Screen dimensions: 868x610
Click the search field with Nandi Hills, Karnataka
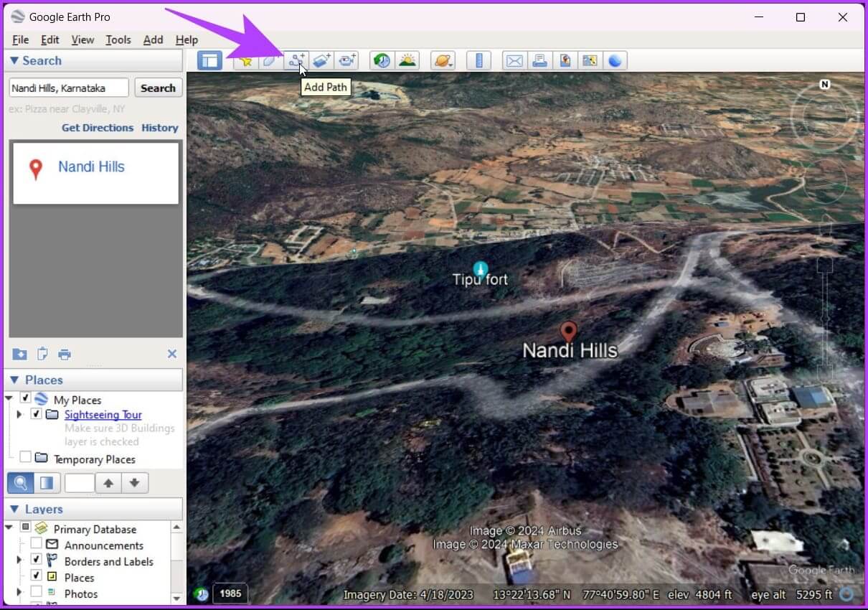(x=69, y=88)
